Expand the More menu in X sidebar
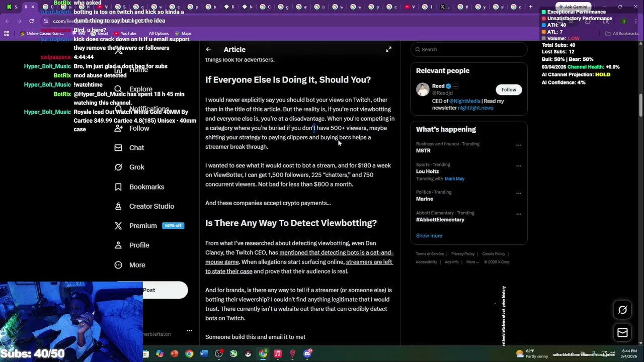The image size is (644, 362). tap(130, 265)
